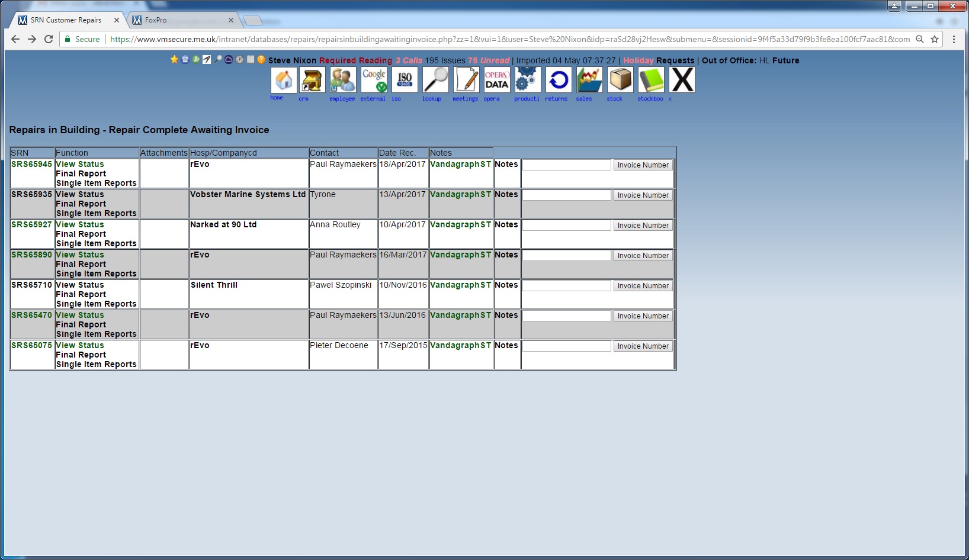This screenshot has width=969, height=560.
Task: Open the CRM treasure chest icon
Action: pos(312,80)
